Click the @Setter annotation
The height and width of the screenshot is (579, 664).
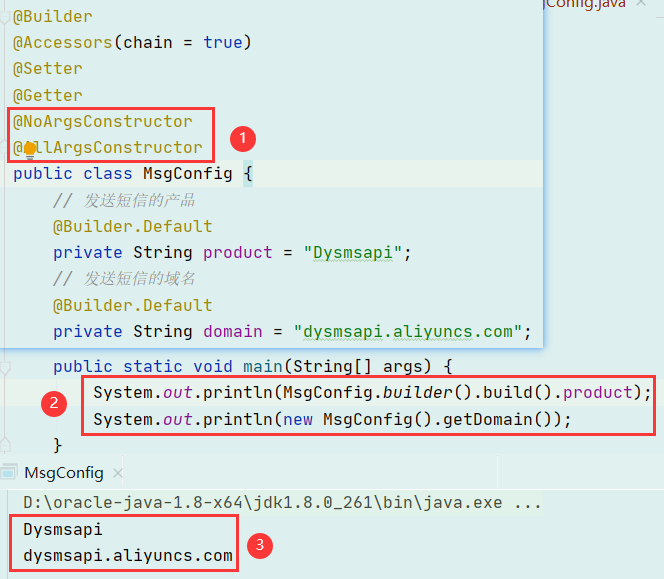pyautogui.click(x=48, y=69)
